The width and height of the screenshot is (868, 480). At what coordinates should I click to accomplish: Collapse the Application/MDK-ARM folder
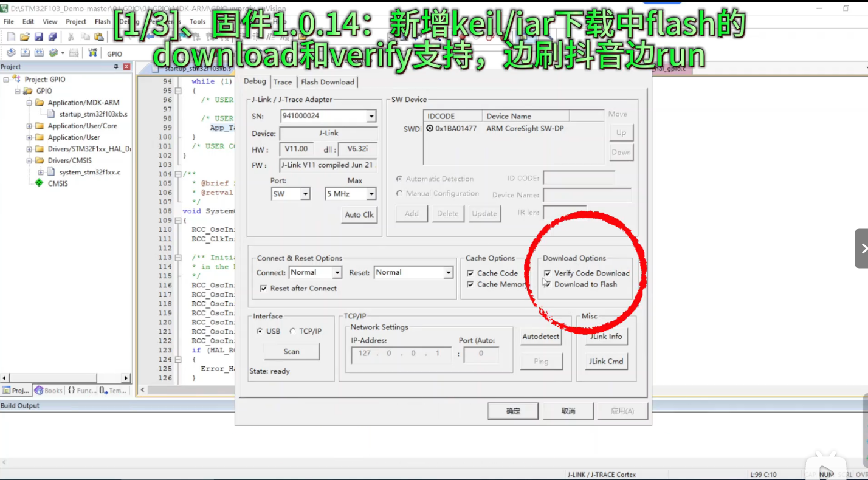click(29, 103)
